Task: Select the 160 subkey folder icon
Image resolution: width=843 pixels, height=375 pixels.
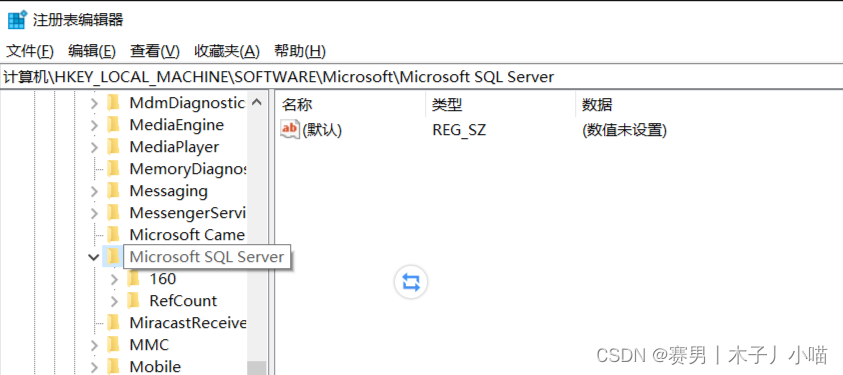Action: (x=133, y=279)
